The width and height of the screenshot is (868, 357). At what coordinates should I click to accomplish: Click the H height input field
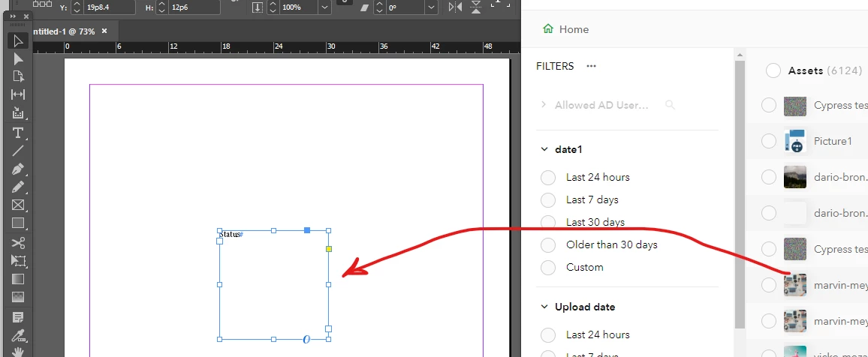tap(194, 7)
